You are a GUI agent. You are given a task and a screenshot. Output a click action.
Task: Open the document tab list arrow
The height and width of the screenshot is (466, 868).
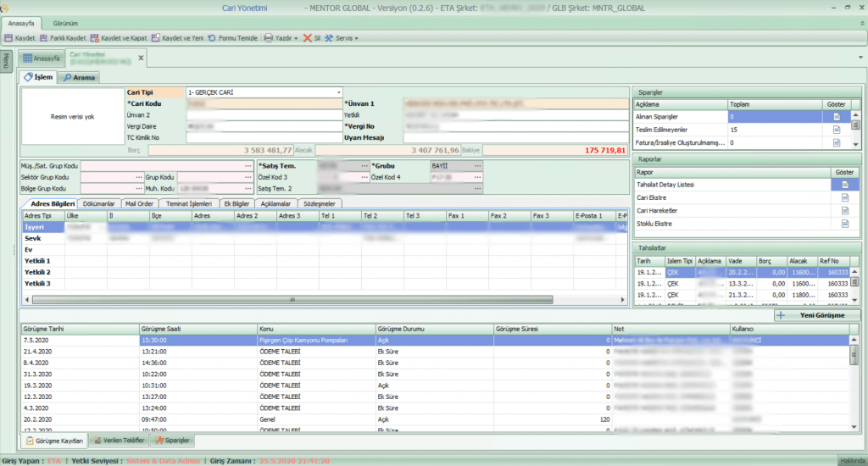(x=860, y=58)
